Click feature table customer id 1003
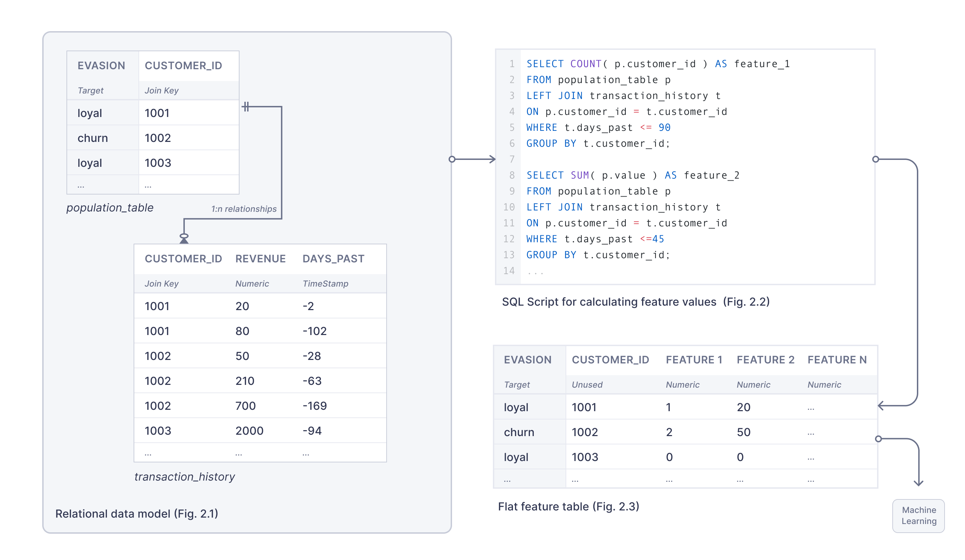The image size is (965, 560). tap(585, 457)
